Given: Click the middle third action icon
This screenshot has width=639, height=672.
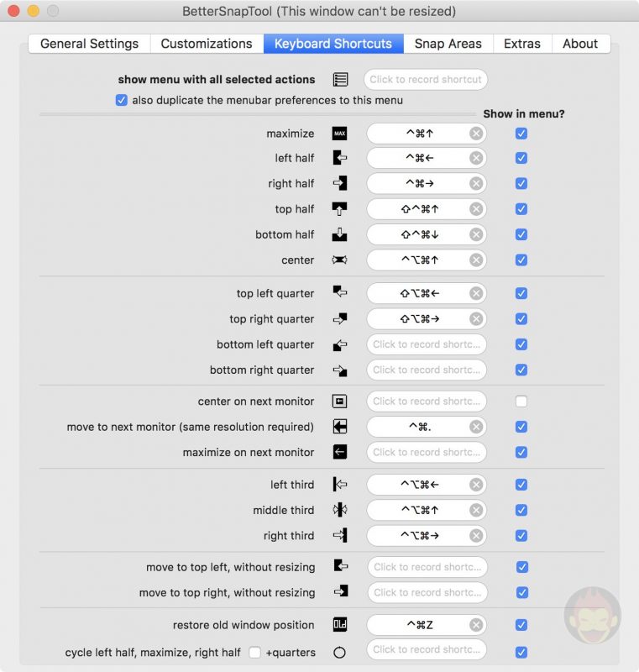Looking at the screenshot, I should pyautogui.click(x=339, y=510).
